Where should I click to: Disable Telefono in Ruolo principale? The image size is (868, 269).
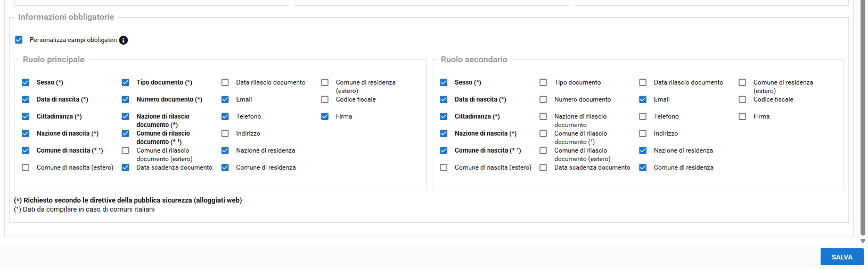point(225,116)
